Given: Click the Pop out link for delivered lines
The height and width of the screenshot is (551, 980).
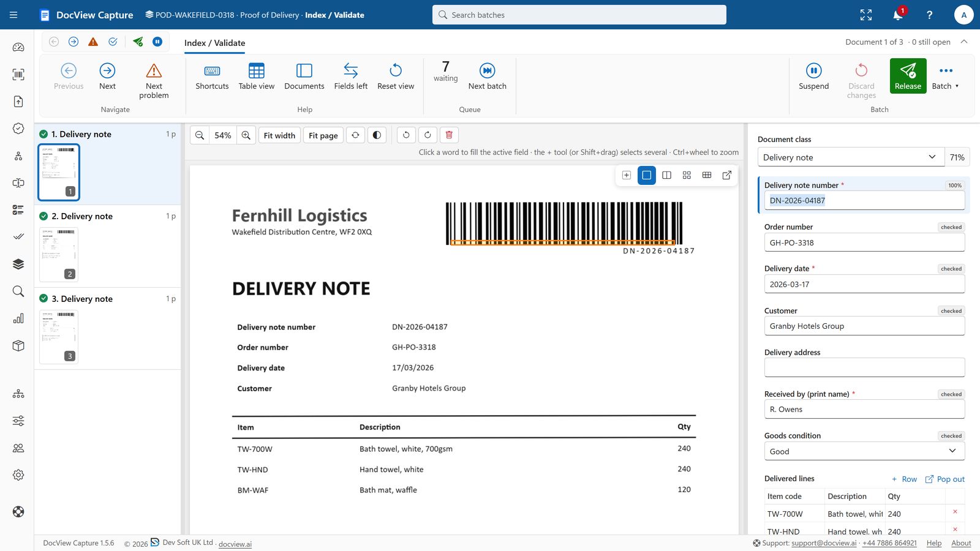Looking at the screenshot, I should (944, 479).
